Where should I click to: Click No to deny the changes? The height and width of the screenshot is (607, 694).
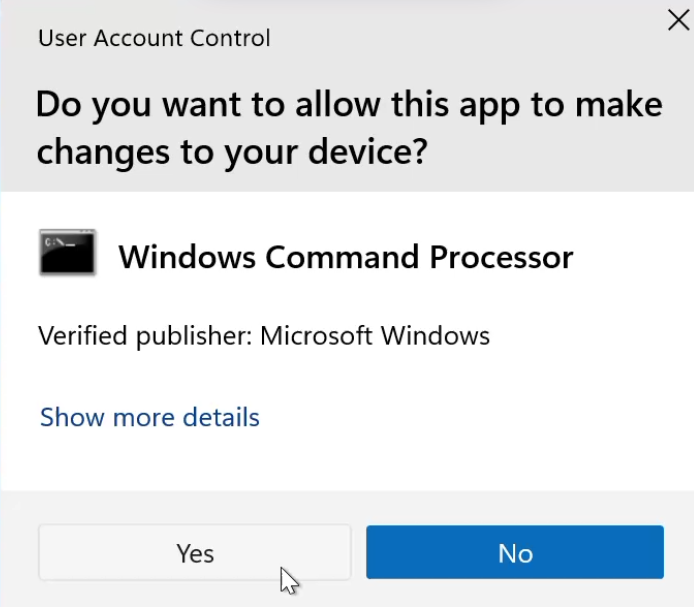pos(515,553)
